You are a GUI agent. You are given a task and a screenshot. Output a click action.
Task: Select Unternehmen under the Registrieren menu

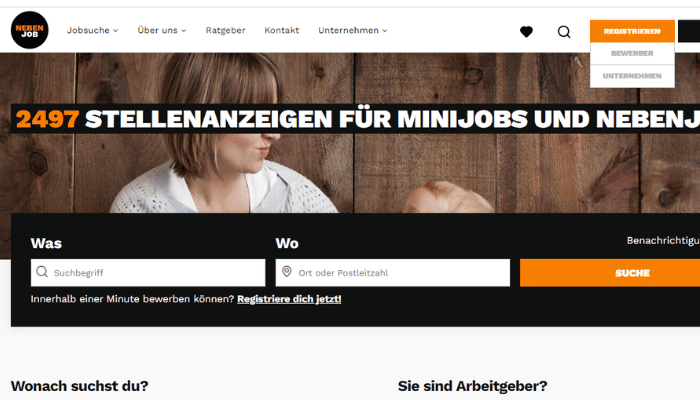click(x=632, y=76)
